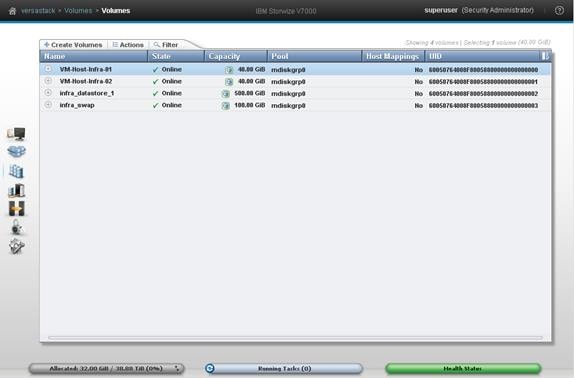This screenshot has width=574, height=378.
Task: Click the UID of VM-Host-Infra-01 row
Action: coord(483,70)
